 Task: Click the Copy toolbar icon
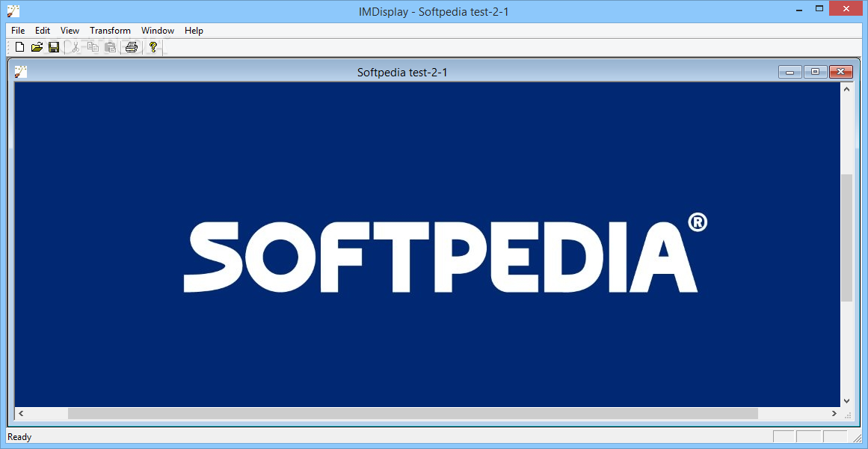point(93,47)
